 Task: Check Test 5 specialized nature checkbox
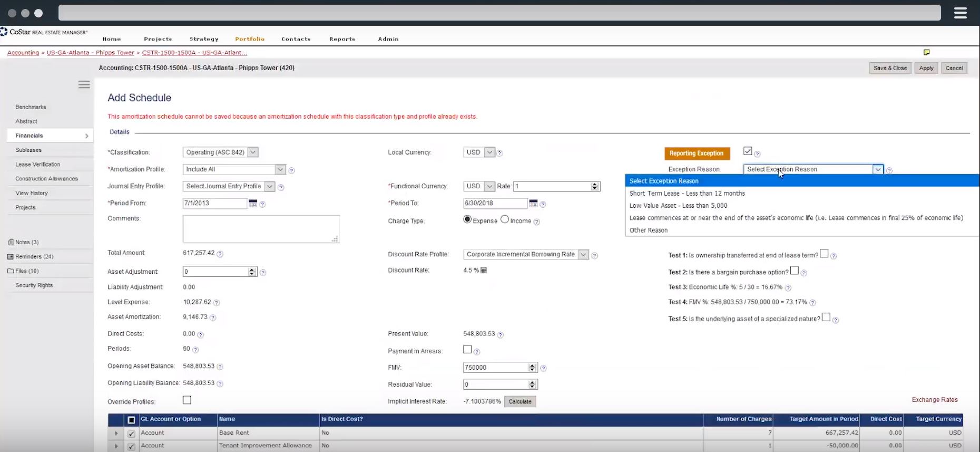tap(826, 317)
